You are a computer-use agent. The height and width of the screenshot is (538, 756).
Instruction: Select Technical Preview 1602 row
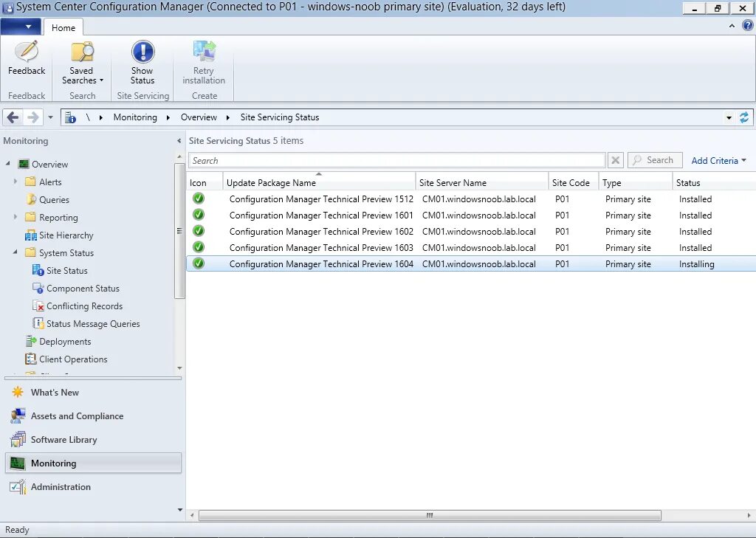tap(470, 232)
